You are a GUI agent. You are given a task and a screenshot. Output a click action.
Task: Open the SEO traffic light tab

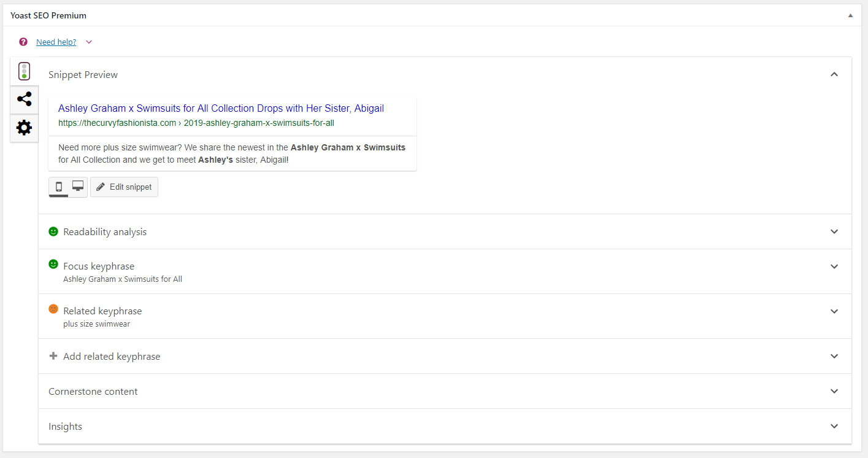24,71
